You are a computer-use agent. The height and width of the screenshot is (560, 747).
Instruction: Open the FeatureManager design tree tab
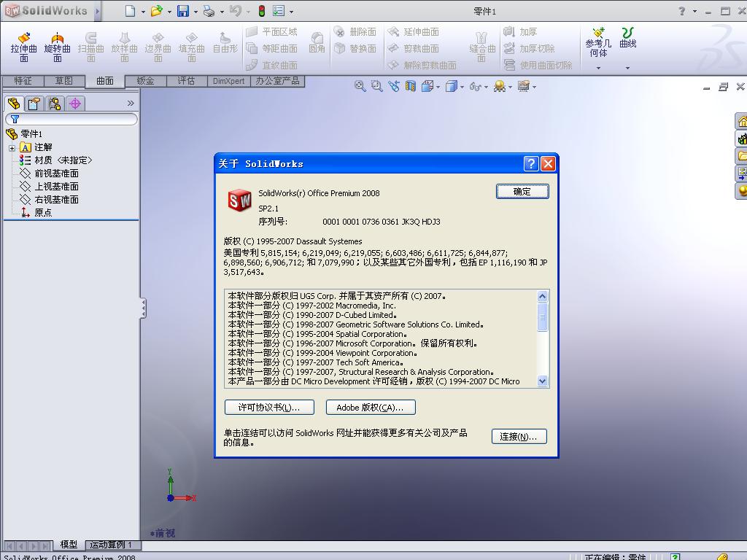click(14, 104)
